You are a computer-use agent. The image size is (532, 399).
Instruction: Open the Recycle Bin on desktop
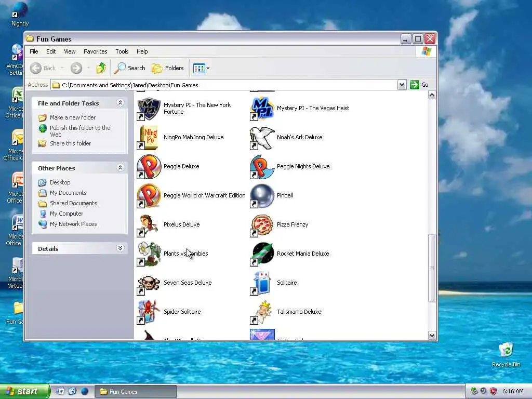tap(506, 354)
